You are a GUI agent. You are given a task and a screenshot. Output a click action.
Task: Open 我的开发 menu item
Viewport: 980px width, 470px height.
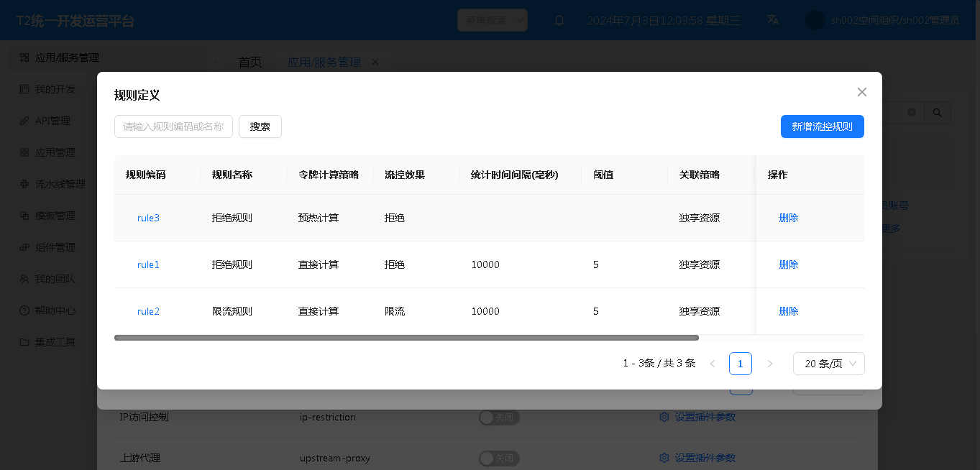[x=55, y=89]
